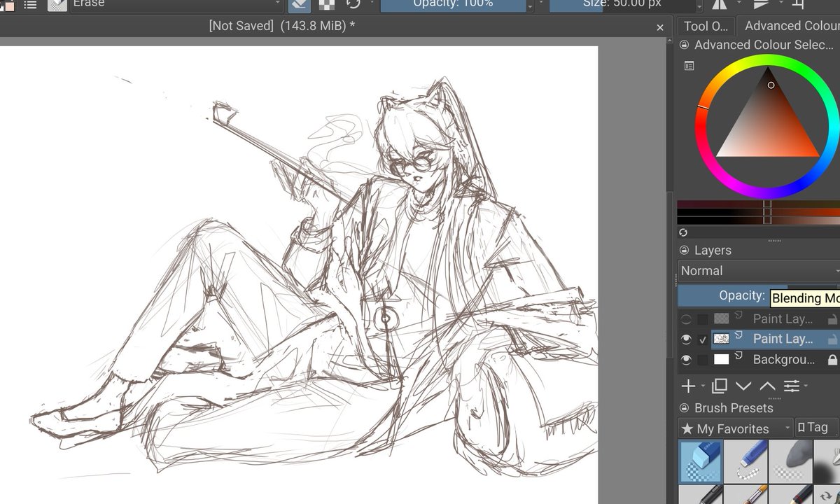The width and height of the screenshot is (840, 504).
Task: Open layer properties icon in Layers panel
Action: coord(793,386)
